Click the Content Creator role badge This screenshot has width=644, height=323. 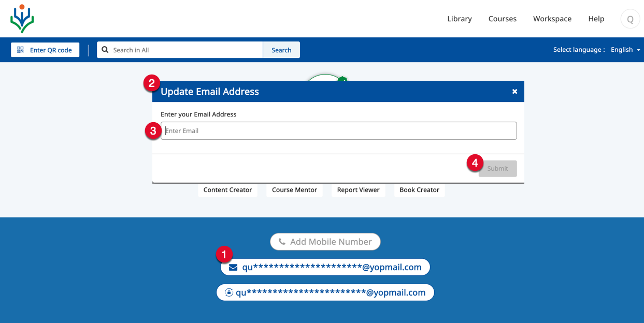227,190
